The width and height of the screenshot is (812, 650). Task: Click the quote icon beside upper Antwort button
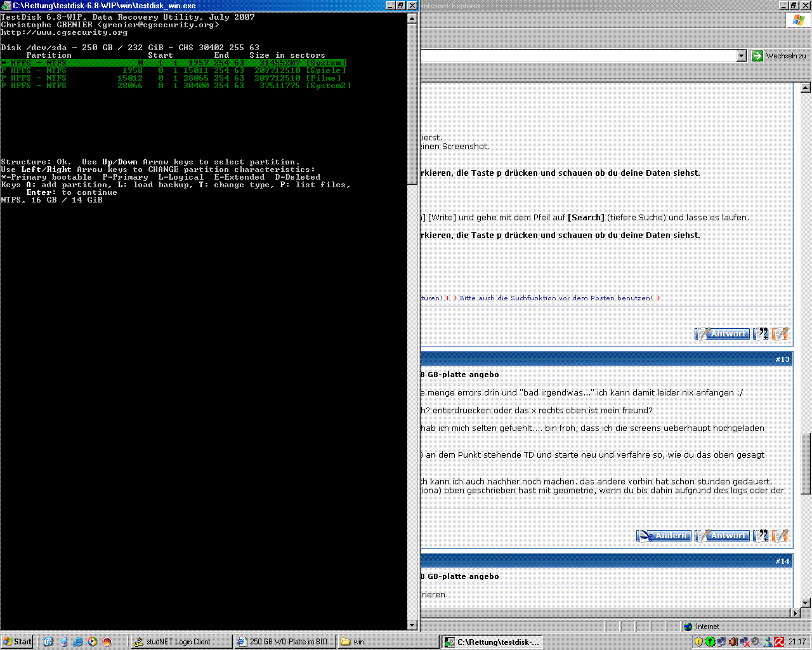point(761,334)
